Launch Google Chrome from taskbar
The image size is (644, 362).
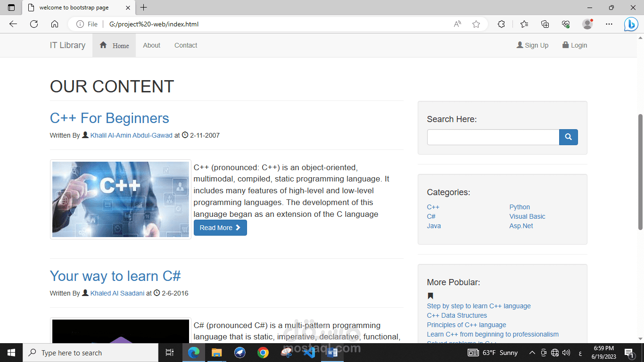point(263,353)
